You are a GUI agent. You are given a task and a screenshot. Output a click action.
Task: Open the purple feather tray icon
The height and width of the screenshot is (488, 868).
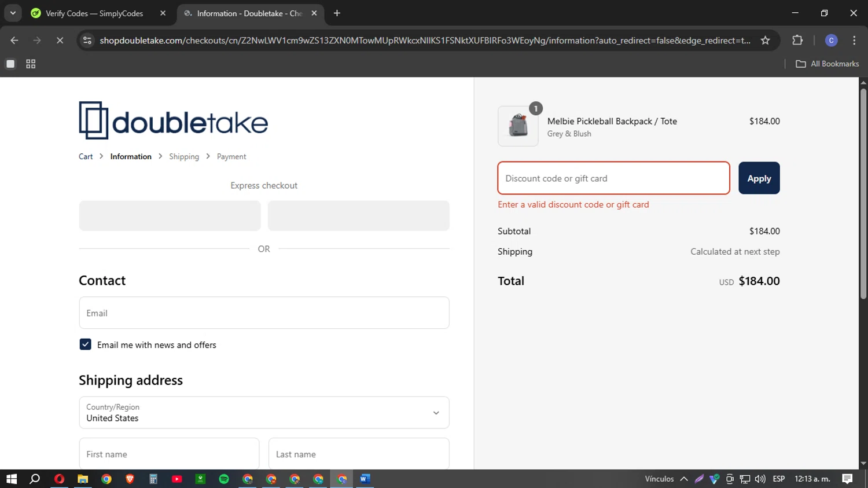click(700, 479)
